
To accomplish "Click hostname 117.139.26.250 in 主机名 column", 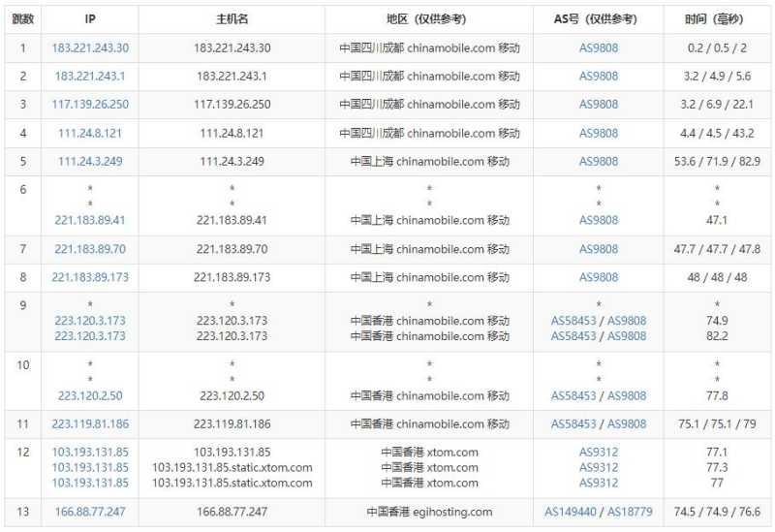I will click(232, 105).
